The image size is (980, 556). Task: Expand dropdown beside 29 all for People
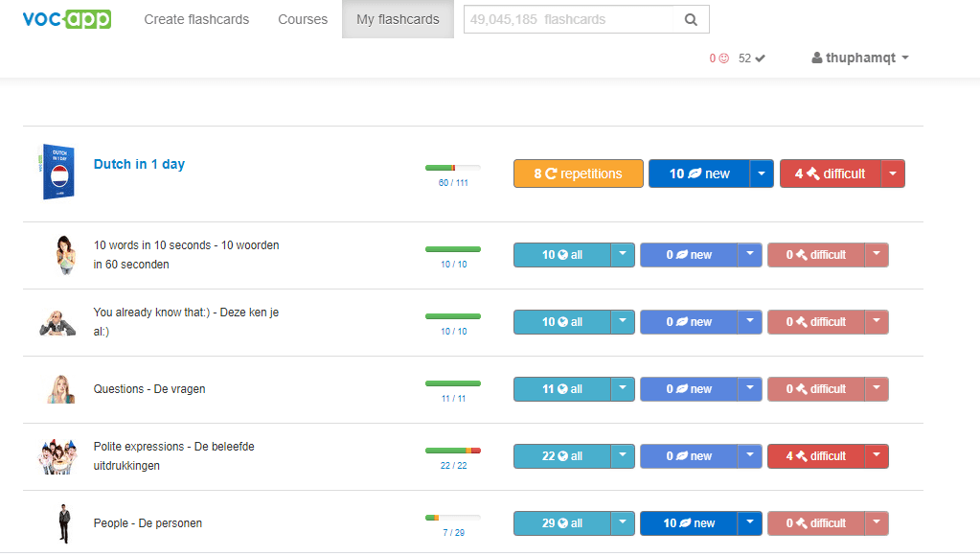pos(622,523)
